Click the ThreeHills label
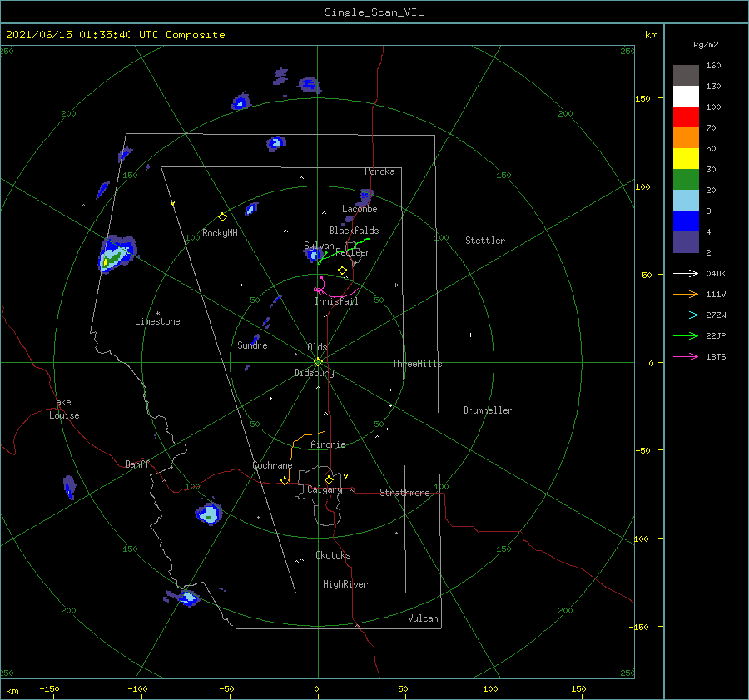749x700 pixels. pos(417,364)
